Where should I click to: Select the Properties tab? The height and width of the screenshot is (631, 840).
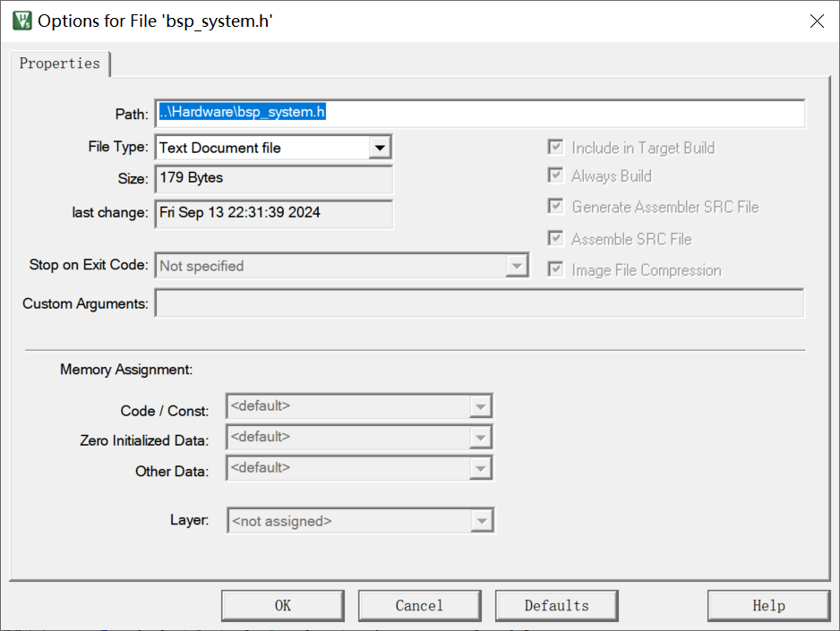[59, 64]
